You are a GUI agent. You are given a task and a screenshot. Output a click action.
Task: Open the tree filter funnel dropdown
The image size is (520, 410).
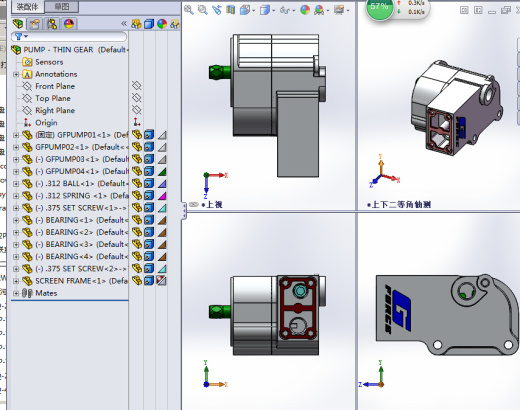point(21,36)
